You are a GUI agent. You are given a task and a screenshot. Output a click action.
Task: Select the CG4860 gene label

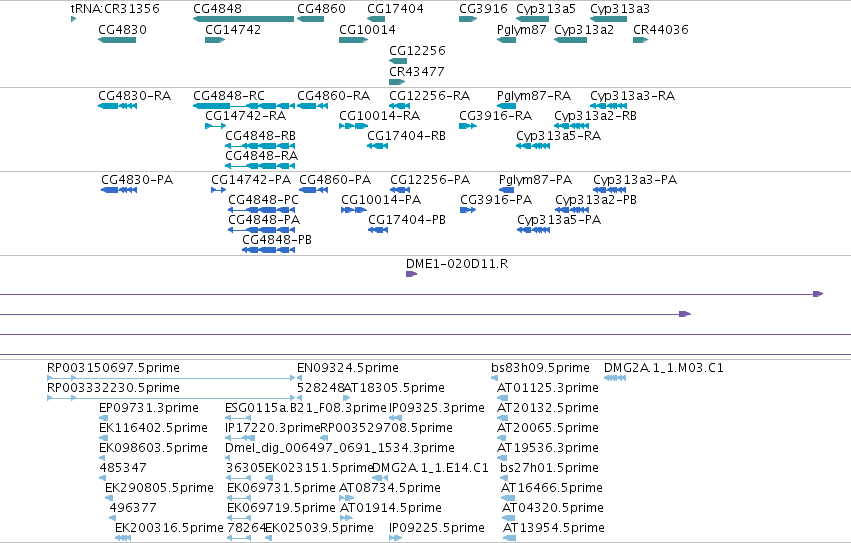321,9
